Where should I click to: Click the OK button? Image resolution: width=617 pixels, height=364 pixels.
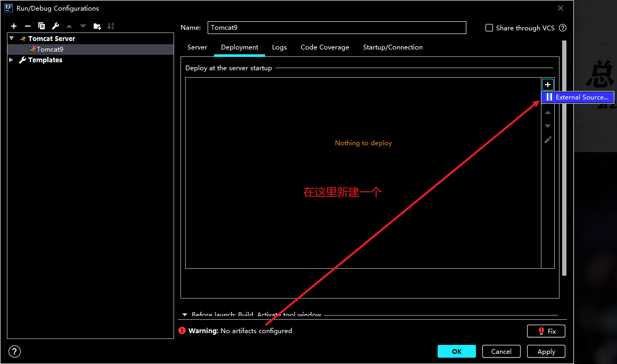[456, 351]
